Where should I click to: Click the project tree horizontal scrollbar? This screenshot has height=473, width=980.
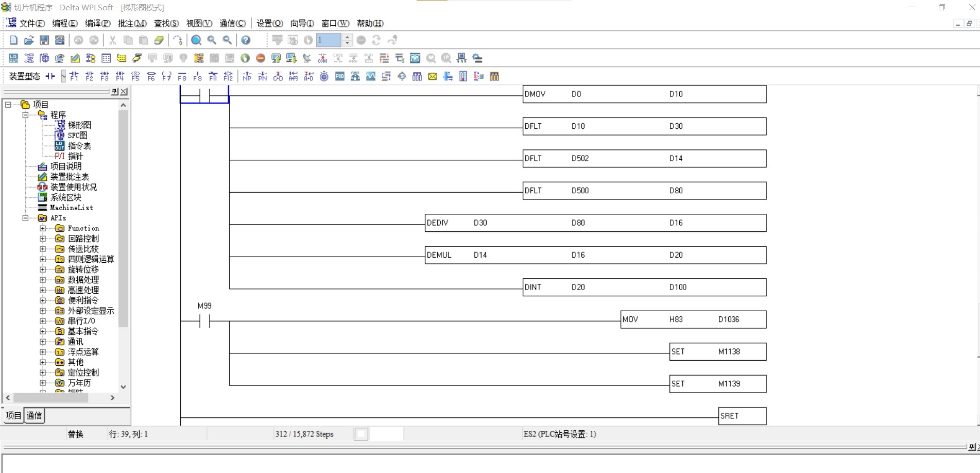pyautogui.click(x=50, y=398)
